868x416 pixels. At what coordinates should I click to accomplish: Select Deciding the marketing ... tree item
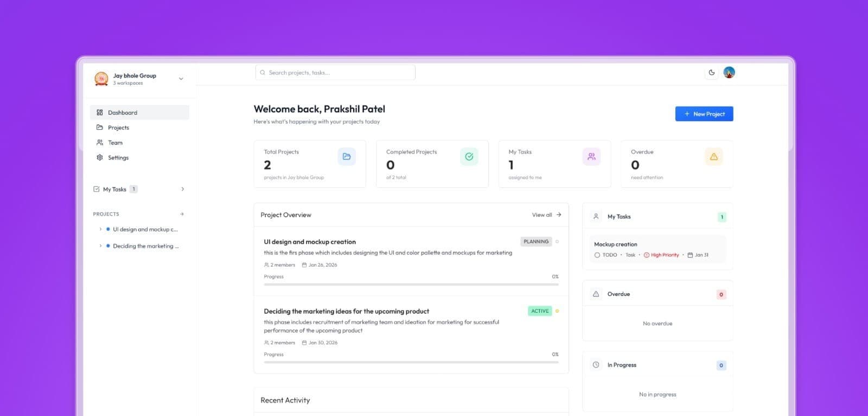145,246
